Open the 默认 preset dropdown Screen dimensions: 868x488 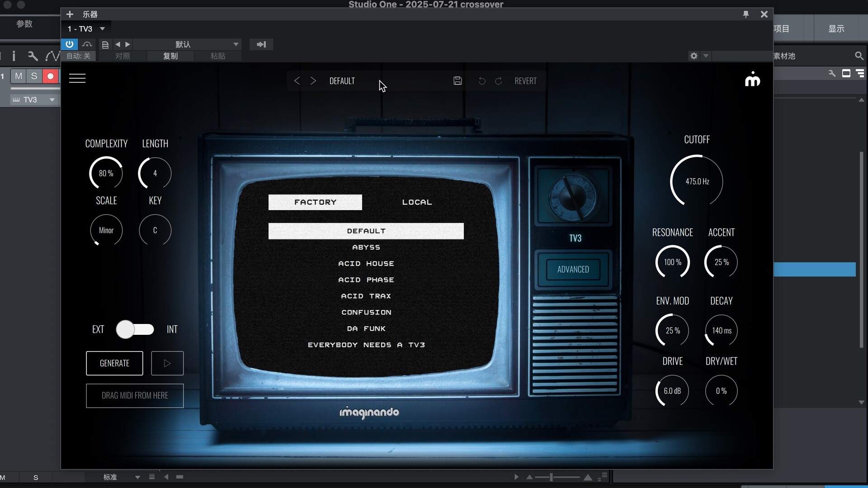pyautogui.click(x=187, y=44)
